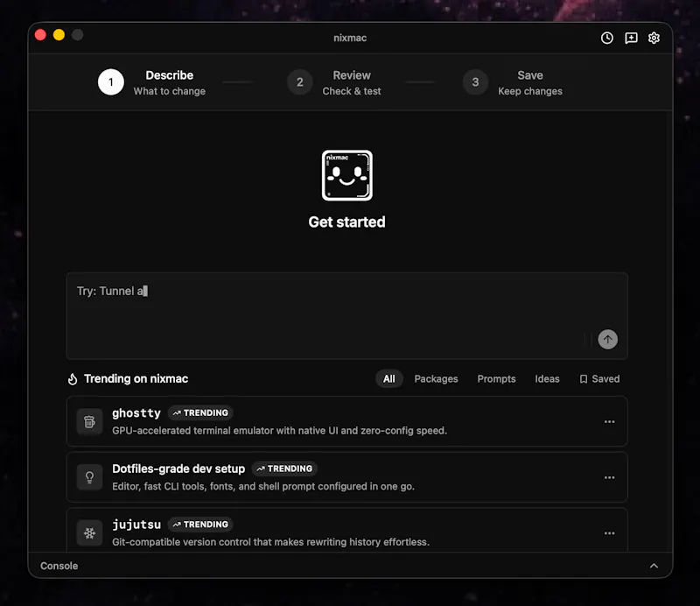Click the lightbulb icon for Dotfiles-grade dev setup

click(90, 477)
